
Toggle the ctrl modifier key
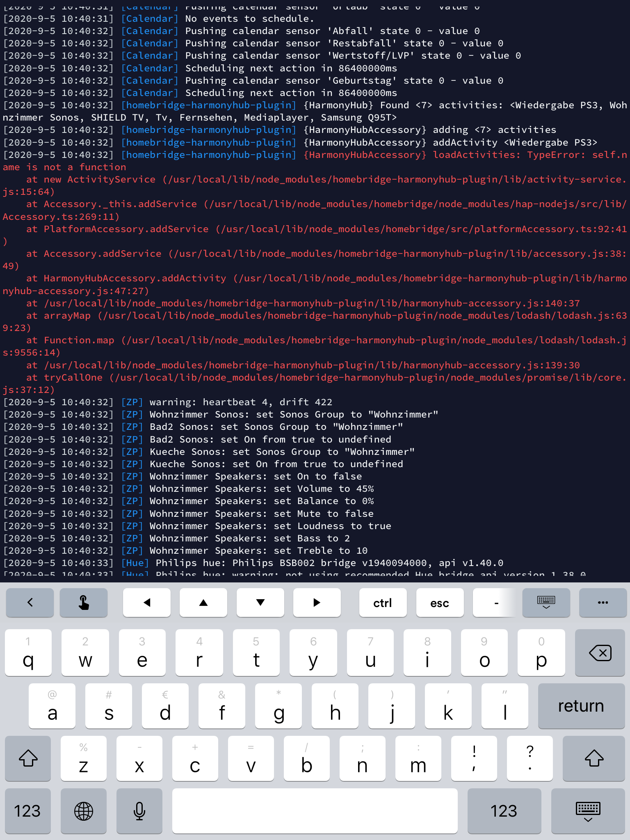(382, 603)
